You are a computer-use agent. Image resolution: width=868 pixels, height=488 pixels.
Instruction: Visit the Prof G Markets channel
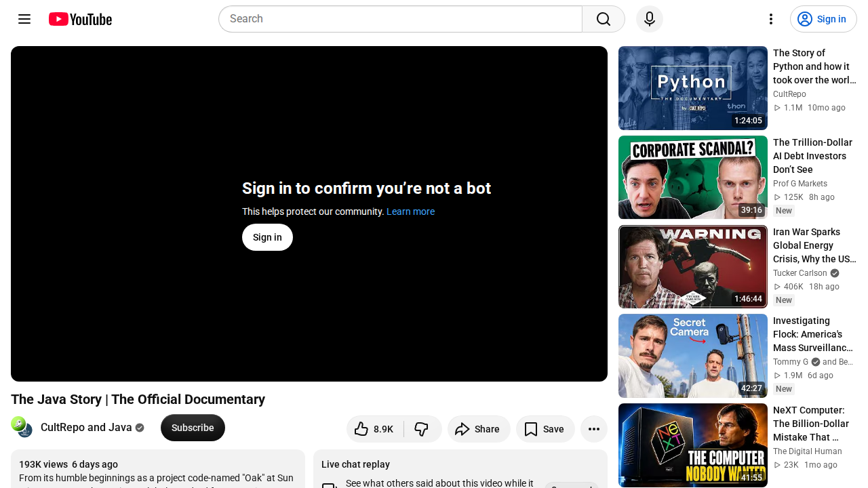pyautogui.click(x=800, y=184)
